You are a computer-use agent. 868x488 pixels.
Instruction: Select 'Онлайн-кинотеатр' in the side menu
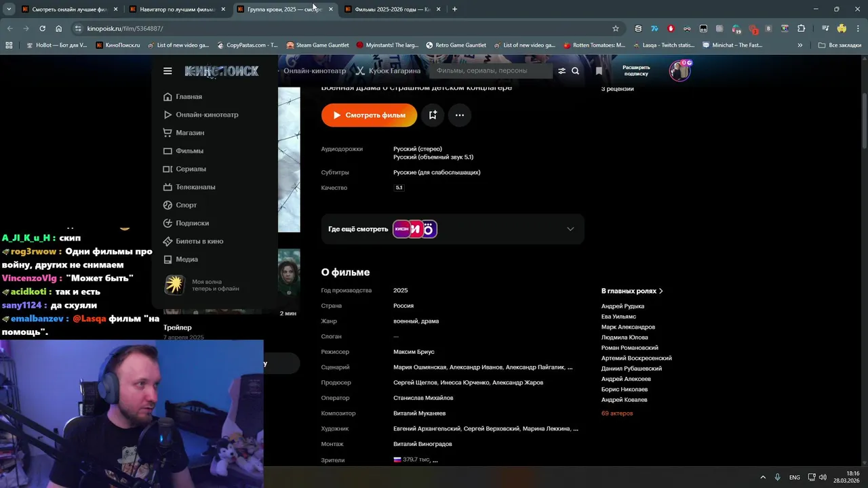coord(201,115)
